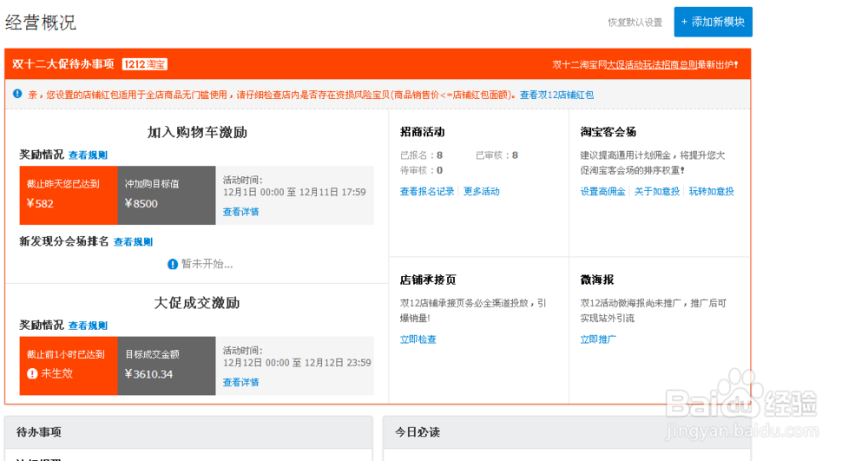Viewport: 868px width, 461px height.
Task: Click the 添加新模块 button
Action: tap(713, 22)
